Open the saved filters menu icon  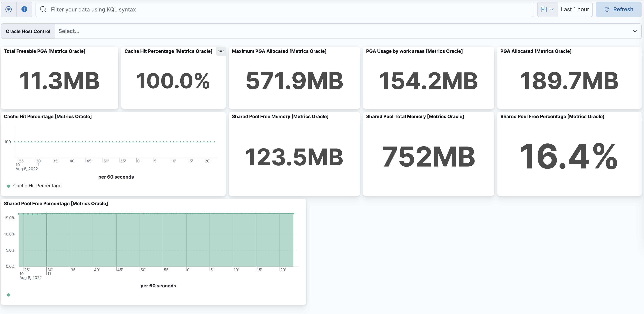(9, 10)
